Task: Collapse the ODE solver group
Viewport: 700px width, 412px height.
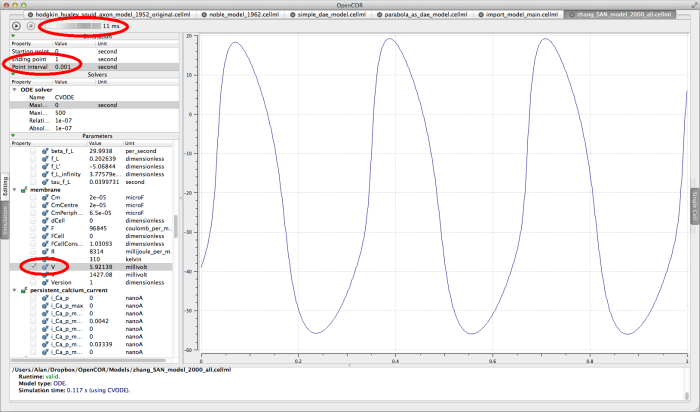Action: point(14,89)
